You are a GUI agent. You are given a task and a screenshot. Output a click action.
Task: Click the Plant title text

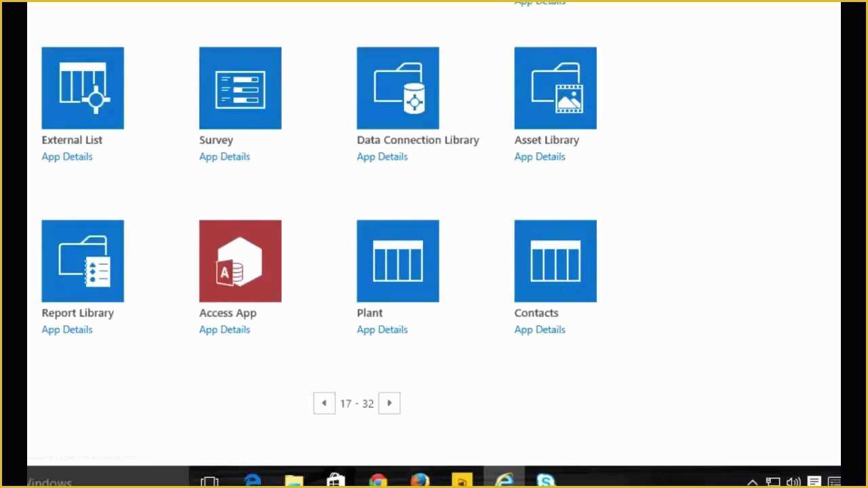[370, 313]
